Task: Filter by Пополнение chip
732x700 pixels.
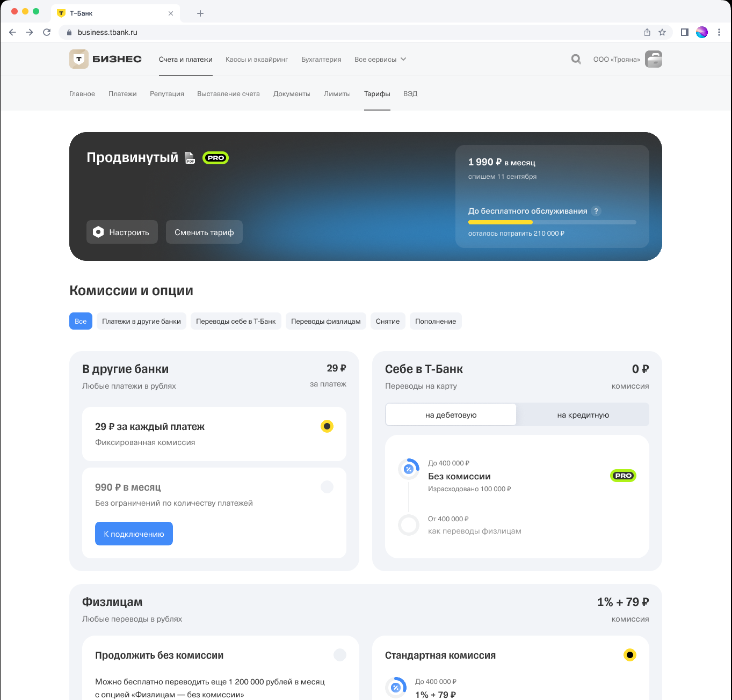Action: tap(436, 321)
